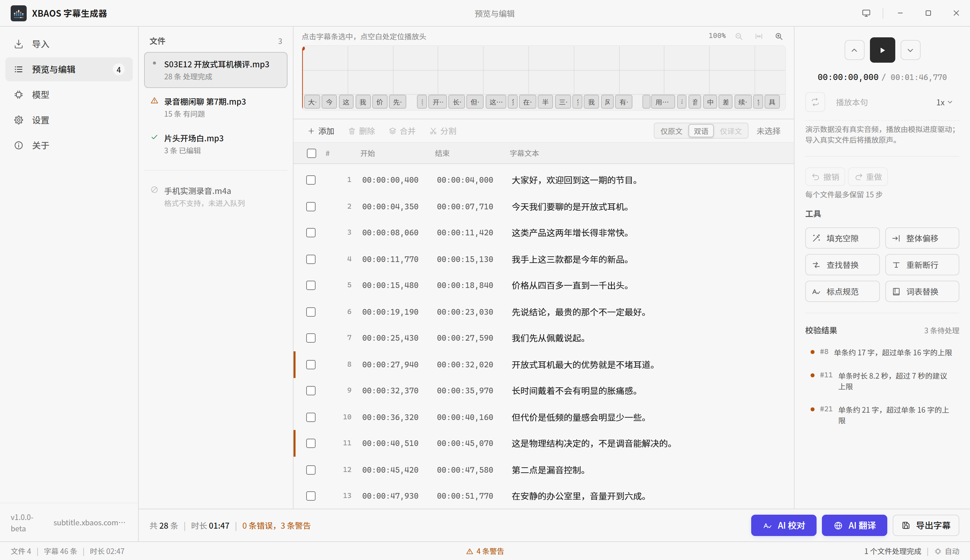Click the 导出字幕 export subtitles button
This screenshot has height=560, width=970.
coord(926,525)
